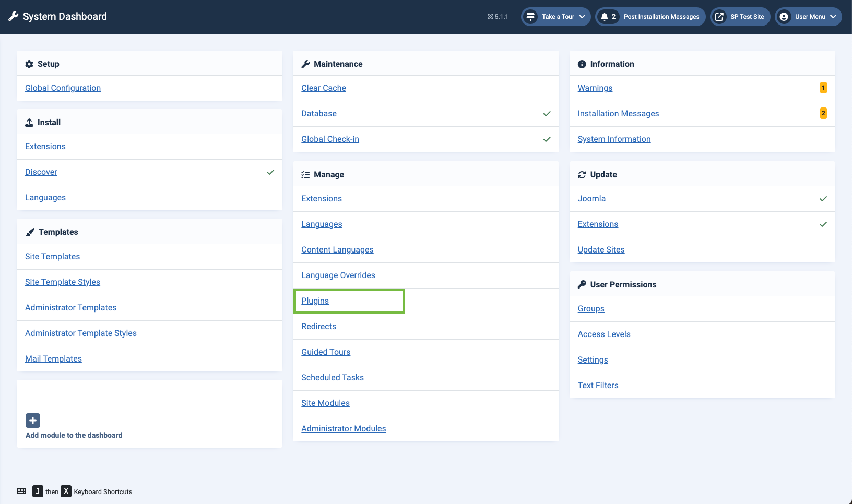Click the SP Test Site external link icon
This screenshot has height=504, width=852.
719,17
